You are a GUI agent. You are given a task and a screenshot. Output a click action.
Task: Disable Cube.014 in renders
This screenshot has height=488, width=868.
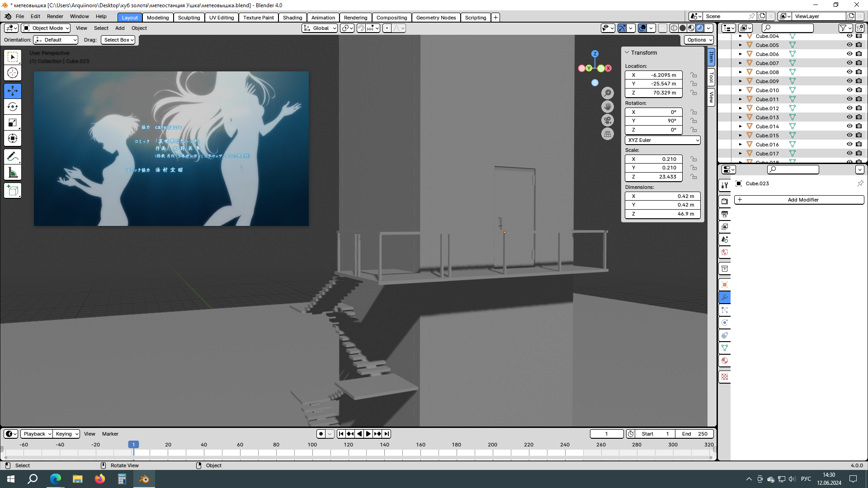[859, 126]
